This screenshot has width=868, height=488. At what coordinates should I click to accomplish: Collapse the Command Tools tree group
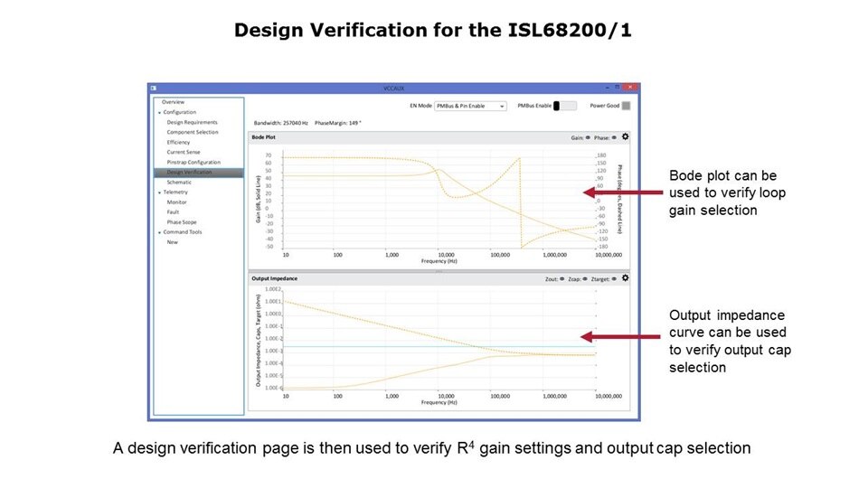(159, 232)
